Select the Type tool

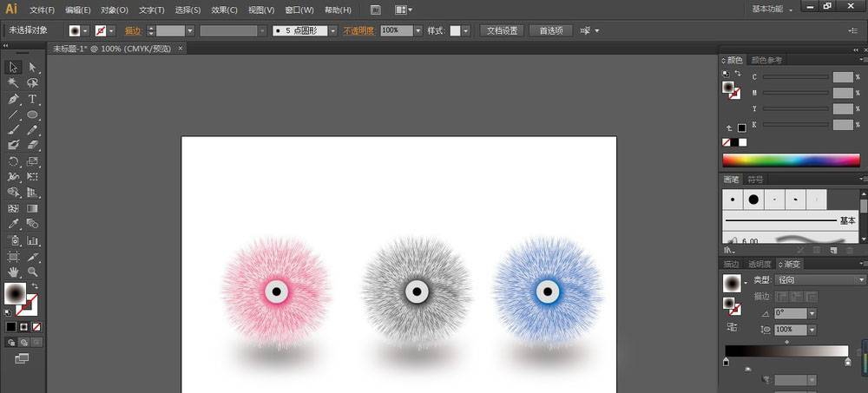[32, 99]
